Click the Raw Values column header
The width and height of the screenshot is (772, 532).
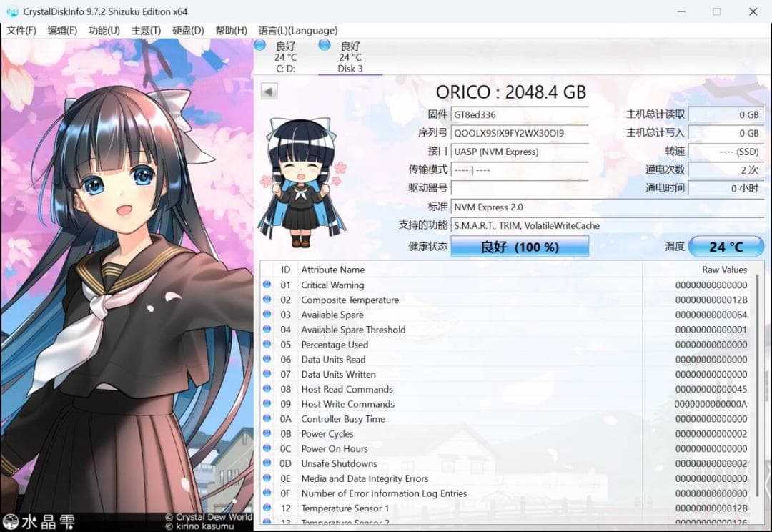[x=698, y=270]
